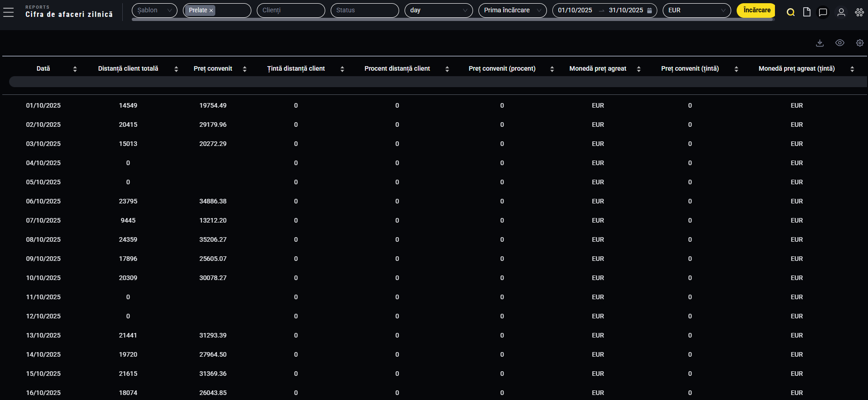Open the user profile icon
The height and width of the screenshot is (400, 868).
(841, 12)
